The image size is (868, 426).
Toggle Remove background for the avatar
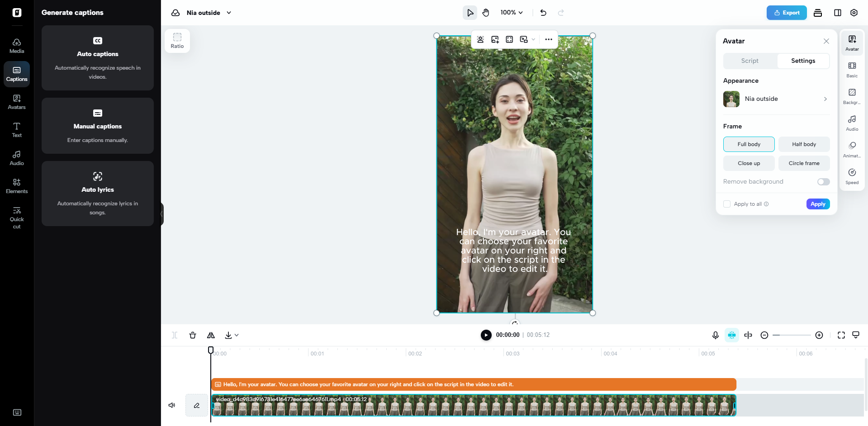(823, 181)
